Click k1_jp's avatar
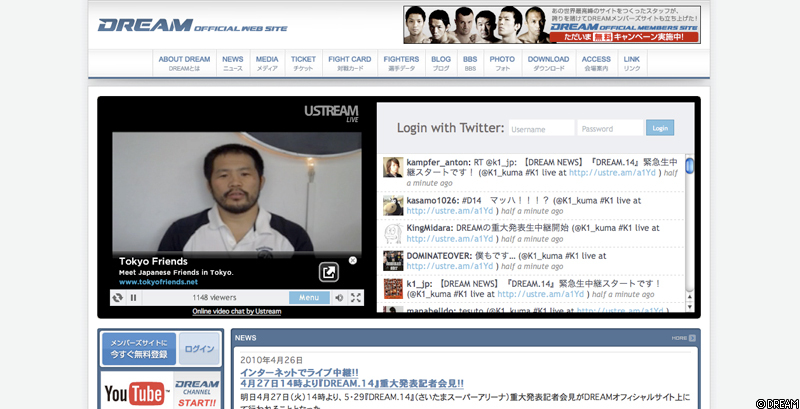Image resolution: width=800 pixels, height=409 pixels. coord(393,289)
